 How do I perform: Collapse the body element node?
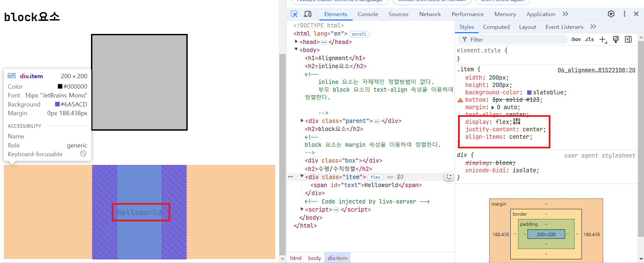pos(296,49)
